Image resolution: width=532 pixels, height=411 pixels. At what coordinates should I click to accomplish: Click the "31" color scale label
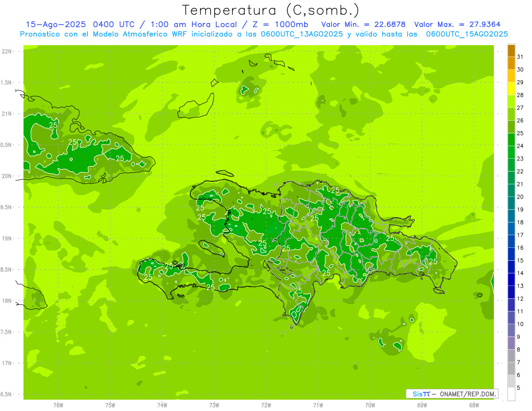pos(520,57)
